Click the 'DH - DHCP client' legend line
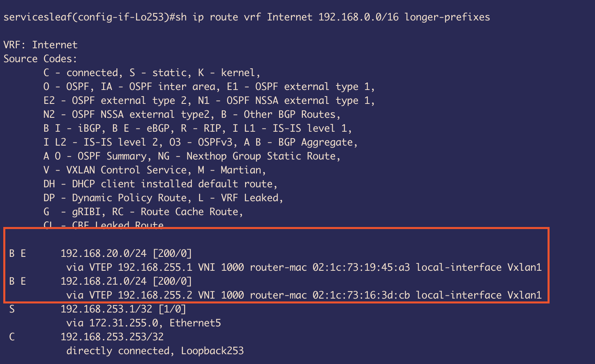The image size is (595, 364). coord(160,184)
